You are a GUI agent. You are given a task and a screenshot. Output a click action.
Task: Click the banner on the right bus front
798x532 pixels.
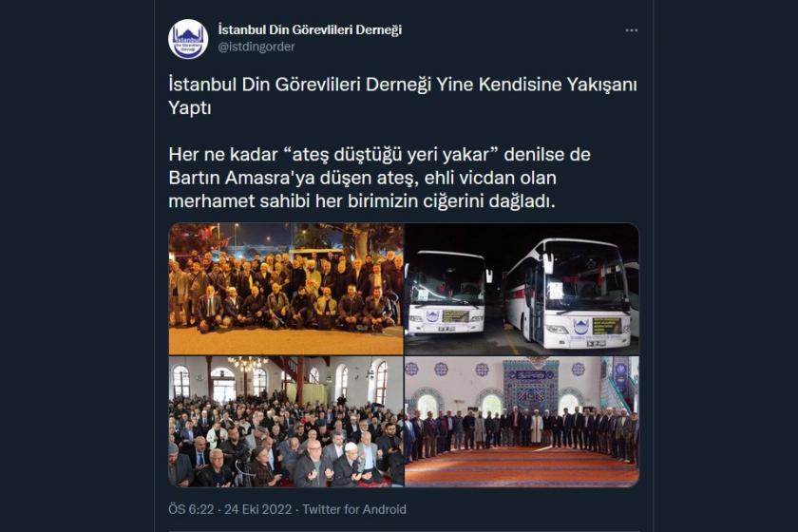[607, 325]
